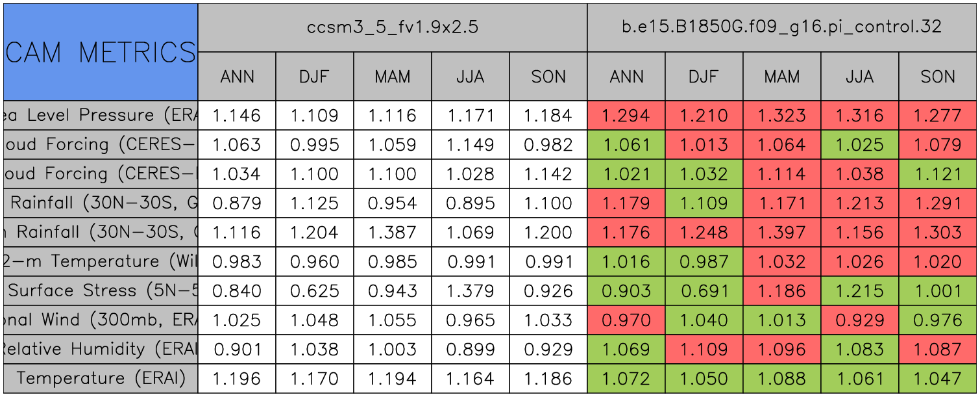Viewport: 980px width, 397px height.
Task: Click ANN header under ccsm3_5_fv1.9x2.5
Action: click(237, 77)
